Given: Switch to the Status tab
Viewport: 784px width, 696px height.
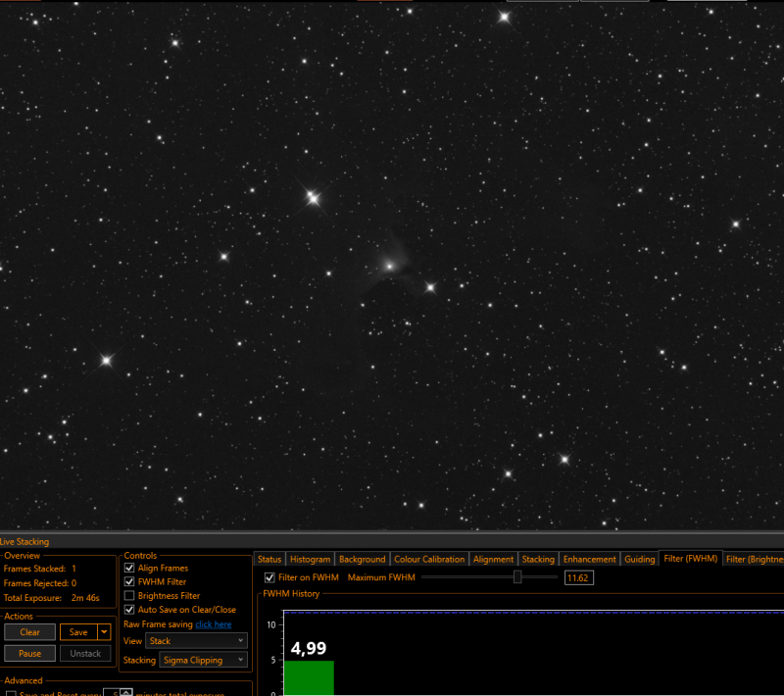Looking at the screenshot, I should click(269, 559).
